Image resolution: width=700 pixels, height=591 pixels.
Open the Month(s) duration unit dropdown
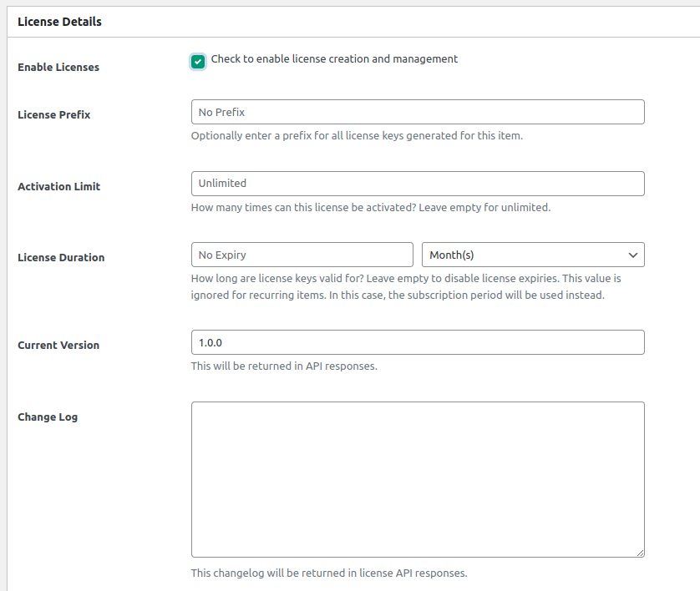click(x=533, y=255)
